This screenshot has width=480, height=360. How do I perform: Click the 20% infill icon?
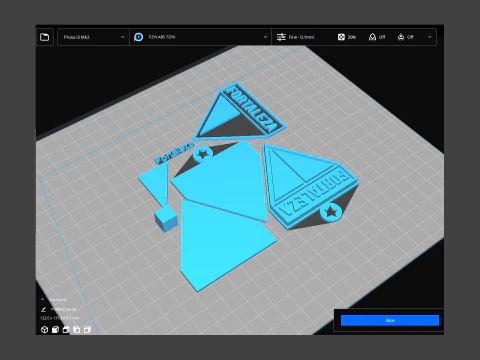[x=341, y=37]
